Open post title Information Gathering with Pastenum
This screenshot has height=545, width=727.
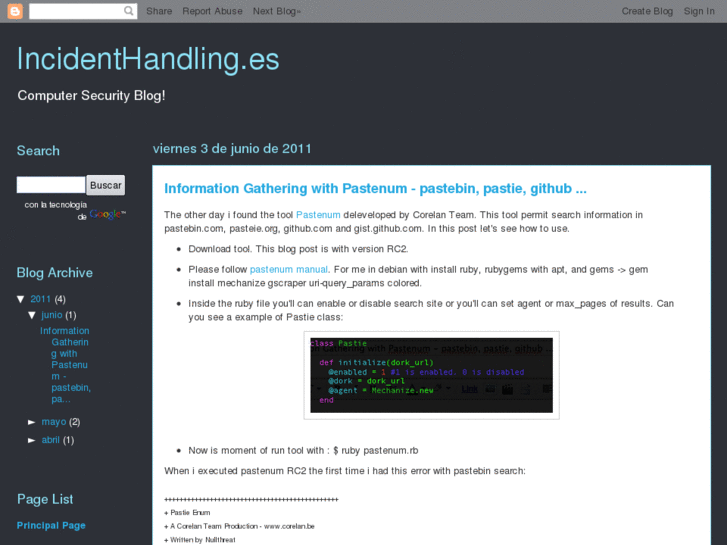(375, 188)
